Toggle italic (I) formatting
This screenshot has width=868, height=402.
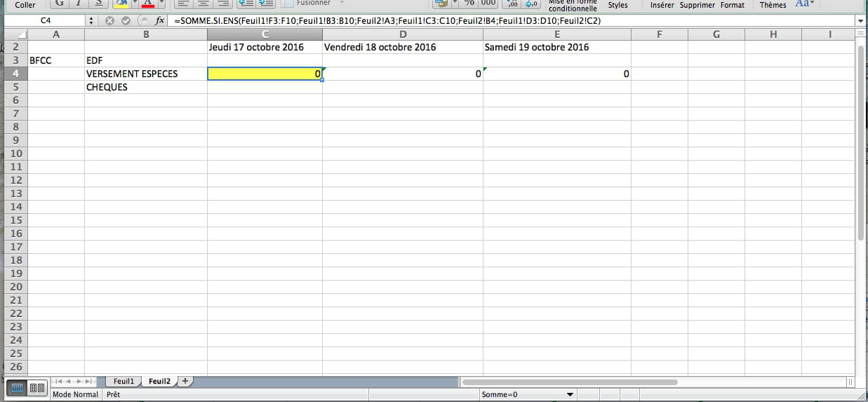tap(79, 4)
